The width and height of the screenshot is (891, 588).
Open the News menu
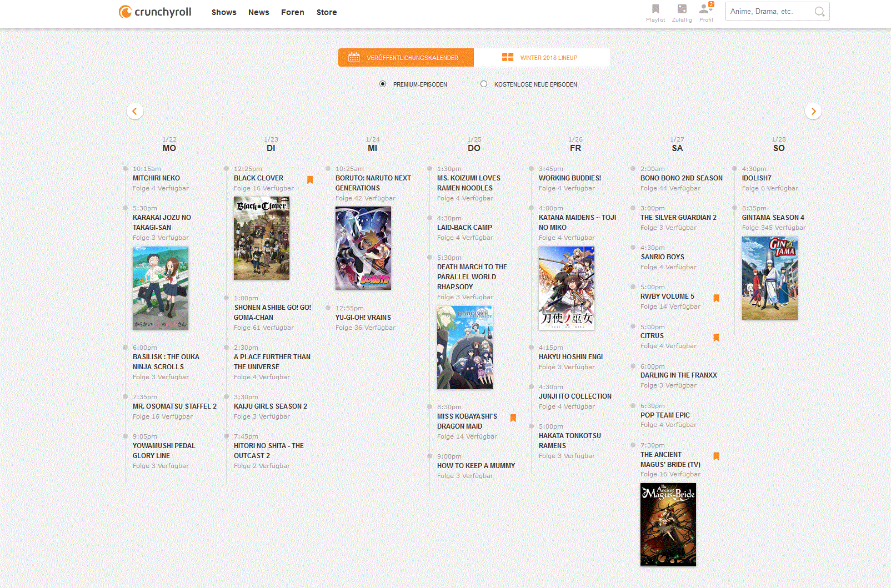click(259, 12)
